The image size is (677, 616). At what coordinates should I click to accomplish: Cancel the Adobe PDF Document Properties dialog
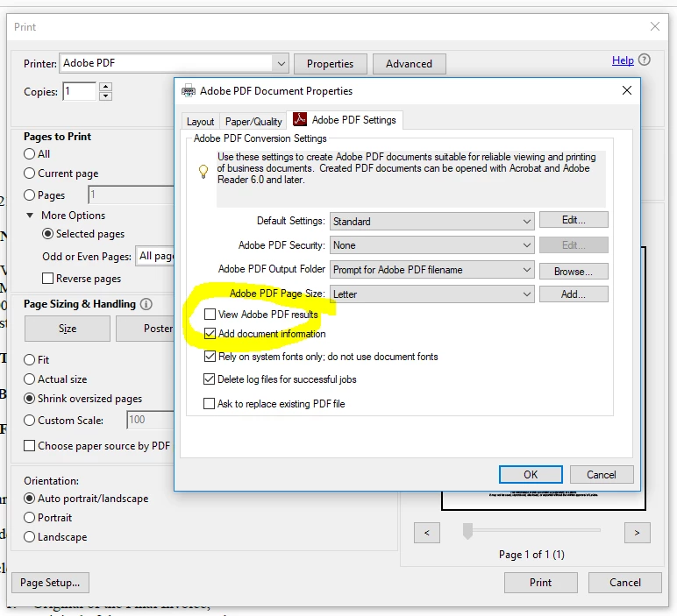tap(602, 475)
